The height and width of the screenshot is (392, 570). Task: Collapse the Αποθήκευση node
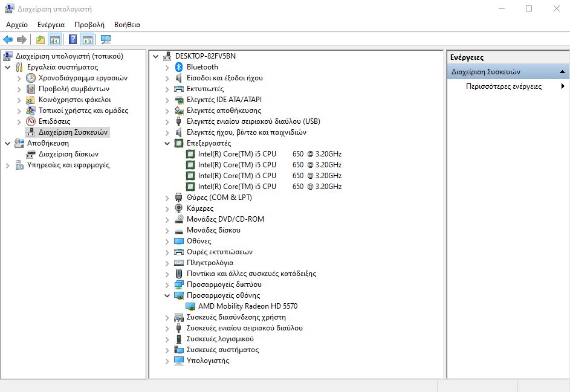point(7,143)
